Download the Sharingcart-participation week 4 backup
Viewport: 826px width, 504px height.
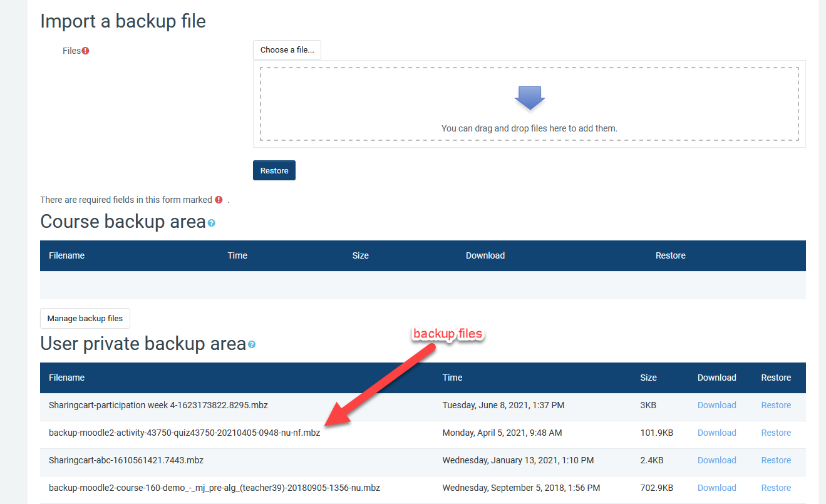pyautogui.click(x=716, y=405)
